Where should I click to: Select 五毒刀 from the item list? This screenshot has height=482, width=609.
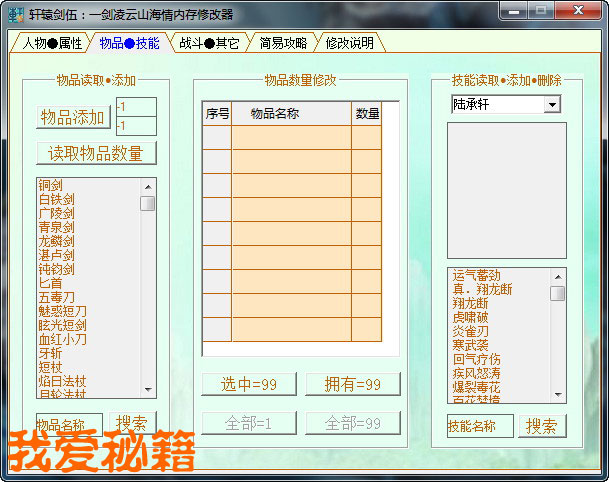(x=56, y=297)
